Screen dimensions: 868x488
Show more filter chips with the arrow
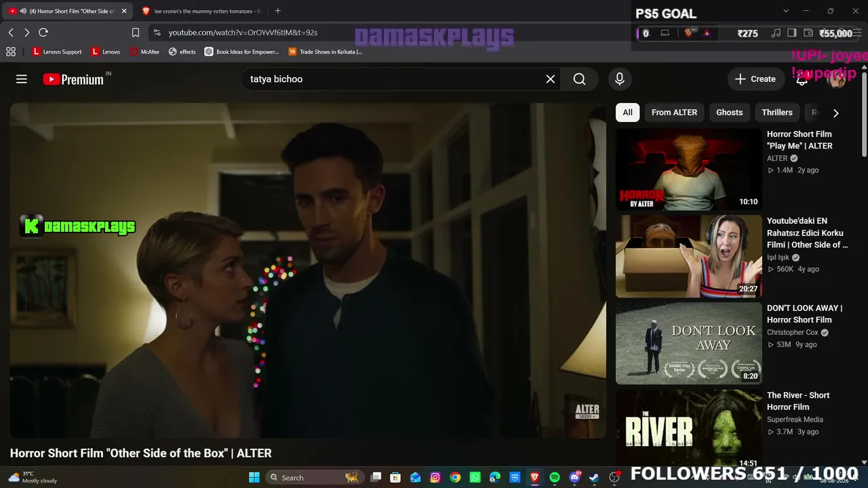pos(835,113)
